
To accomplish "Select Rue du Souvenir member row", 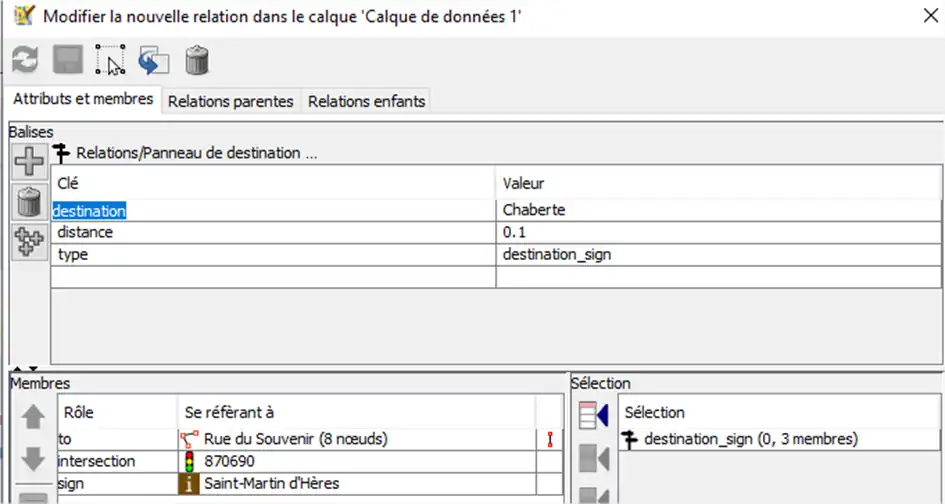I will 295,439.
